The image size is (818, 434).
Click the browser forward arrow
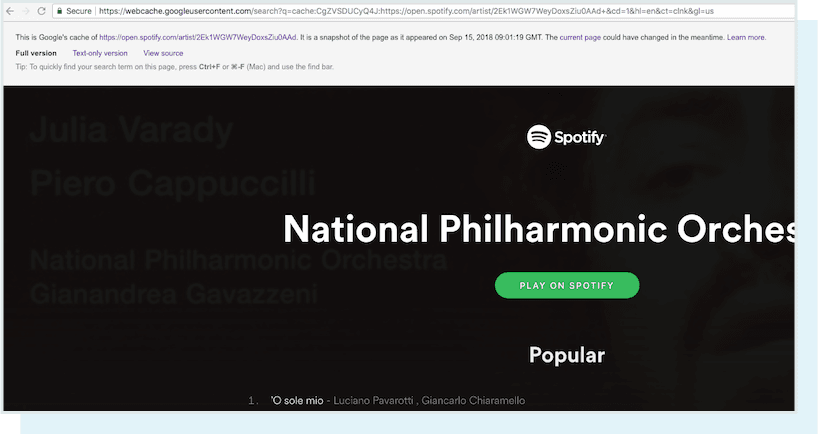tap(23, 10)
